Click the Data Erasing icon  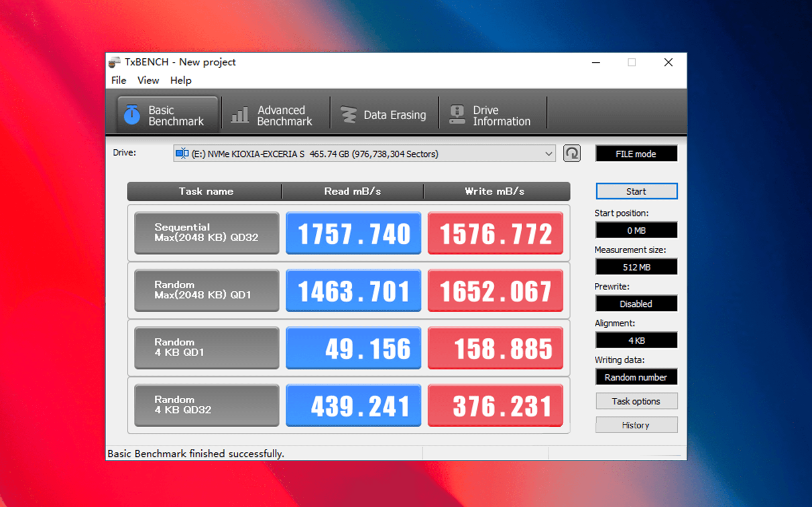[348, 115]
